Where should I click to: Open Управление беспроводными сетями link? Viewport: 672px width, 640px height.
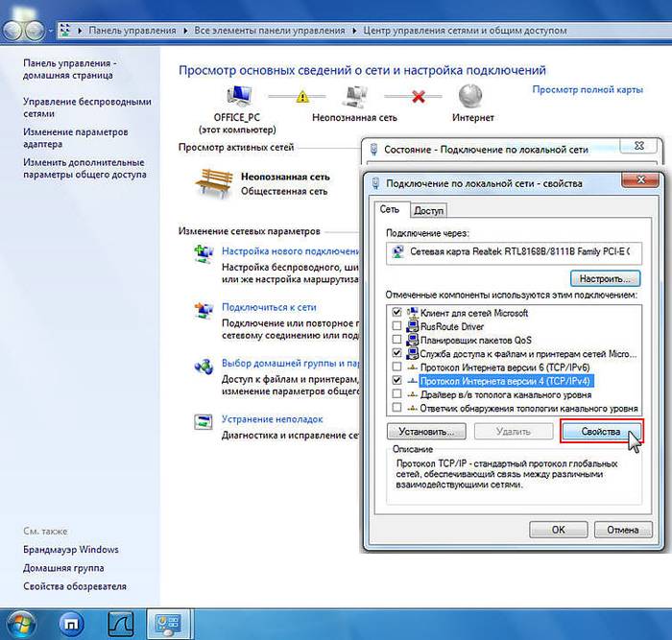click(x=87, y=108)
